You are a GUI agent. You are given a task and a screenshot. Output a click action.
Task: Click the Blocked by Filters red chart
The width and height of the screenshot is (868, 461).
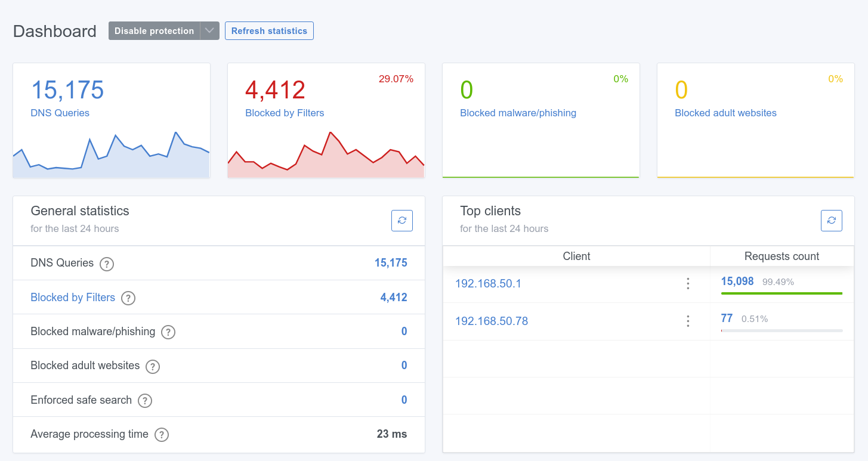pos(326,154)
